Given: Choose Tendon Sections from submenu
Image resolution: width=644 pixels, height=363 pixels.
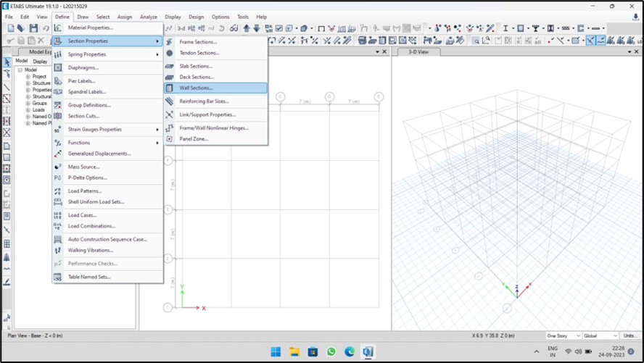Looking at the screenshot, I should tap(215, 53).
